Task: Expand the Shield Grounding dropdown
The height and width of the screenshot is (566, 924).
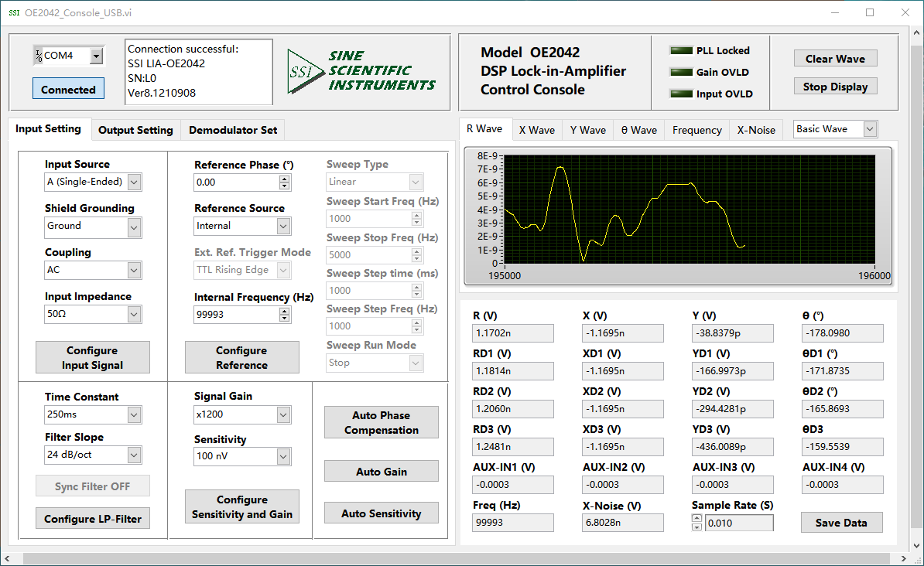Action: 134,227
